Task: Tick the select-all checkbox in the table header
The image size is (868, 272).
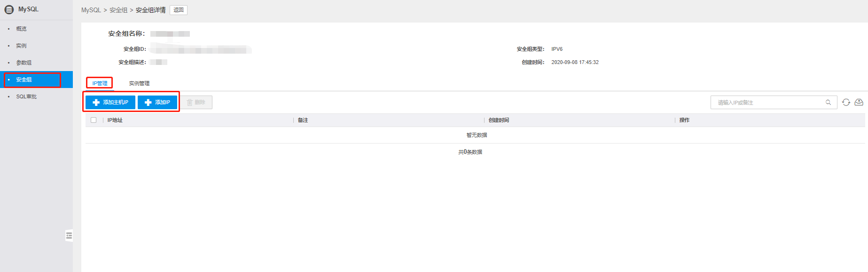Action: coord(94,120)
